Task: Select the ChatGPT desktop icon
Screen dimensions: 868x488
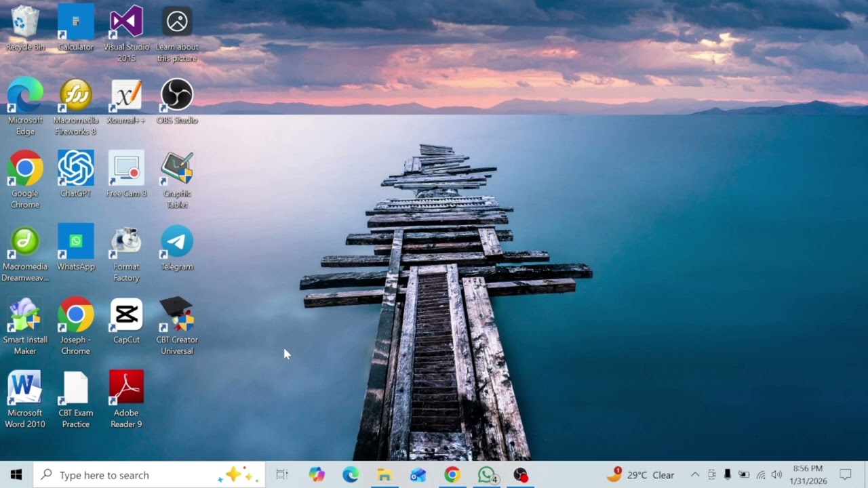Action: click(76, 175)
